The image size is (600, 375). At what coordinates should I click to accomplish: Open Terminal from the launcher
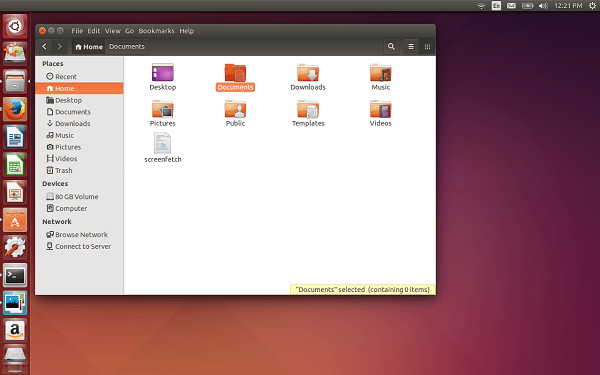click(x=15, y=276)
